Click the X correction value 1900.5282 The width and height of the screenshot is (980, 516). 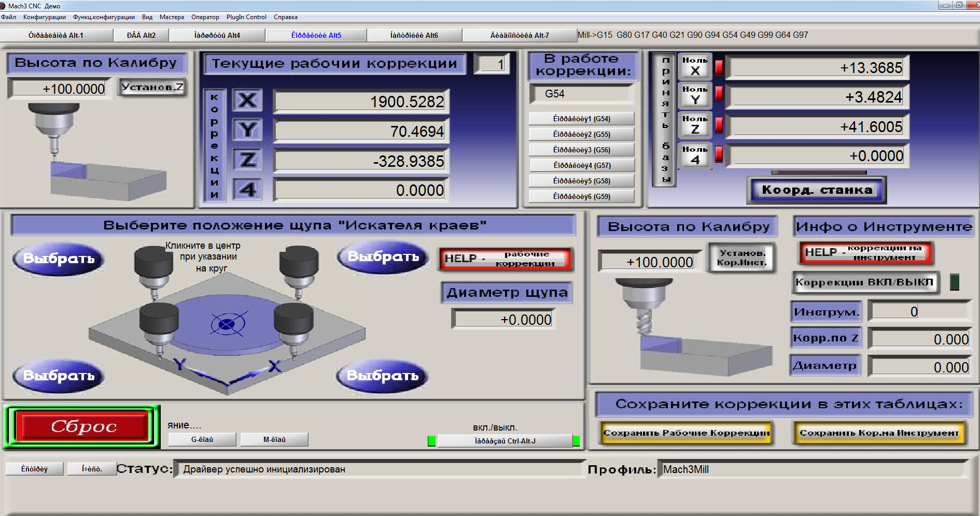tap(360, 102)
